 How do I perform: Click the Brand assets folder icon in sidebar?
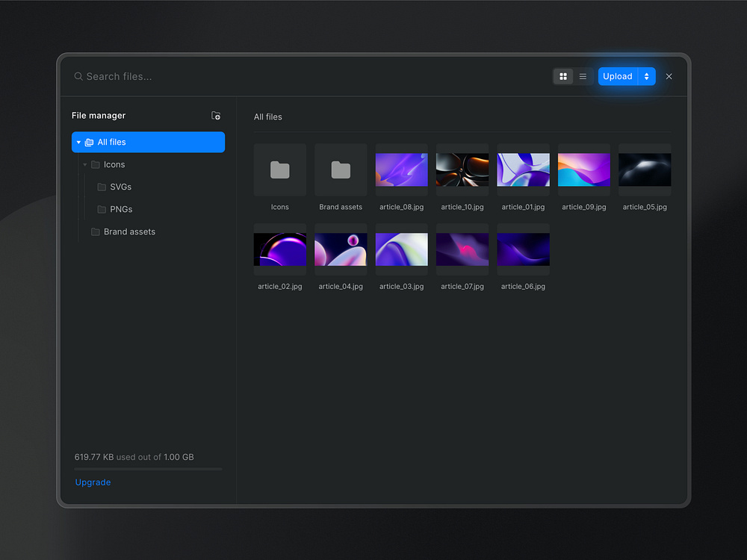point(96,232)
